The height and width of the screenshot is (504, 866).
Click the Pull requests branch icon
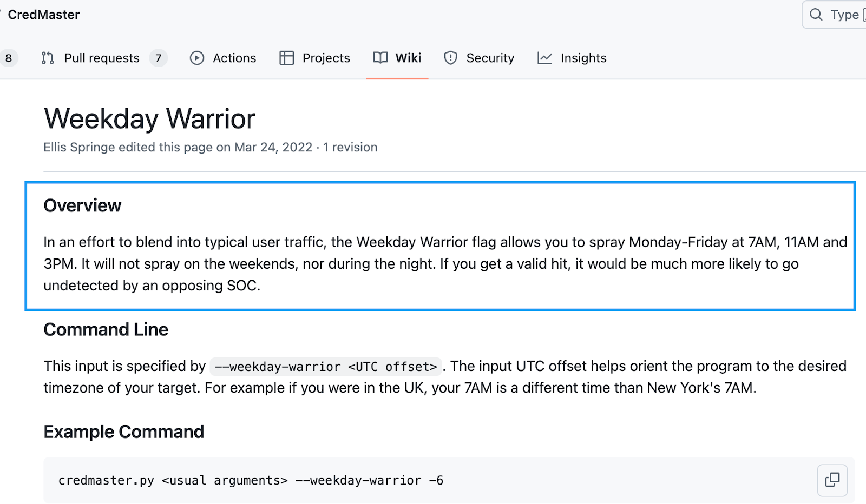pos(47,58)
